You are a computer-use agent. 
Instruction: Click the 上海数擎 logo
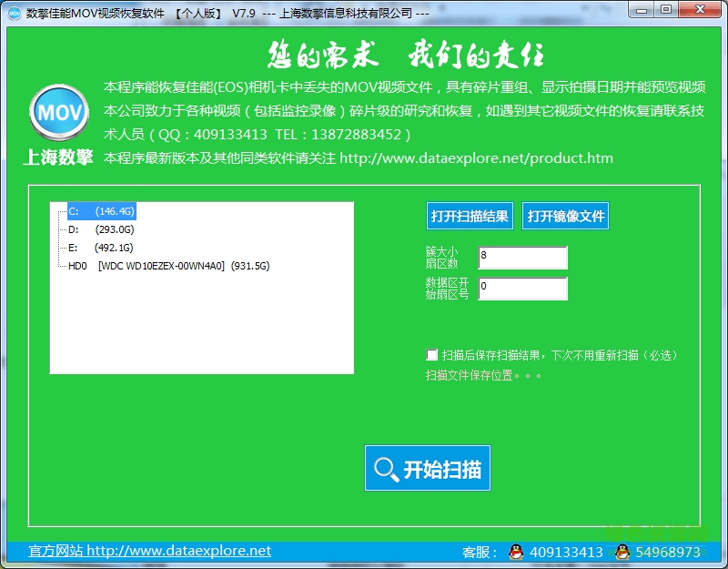[57, 156]
